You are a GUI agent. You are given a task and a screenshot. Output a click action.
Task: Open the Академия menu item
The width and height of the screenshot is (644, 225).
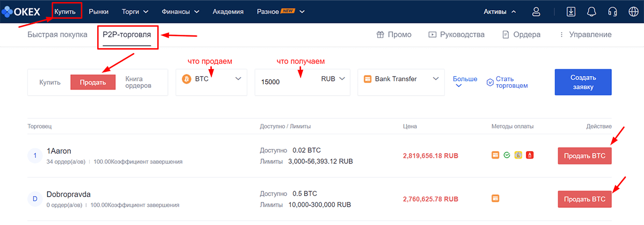[228, 11]
